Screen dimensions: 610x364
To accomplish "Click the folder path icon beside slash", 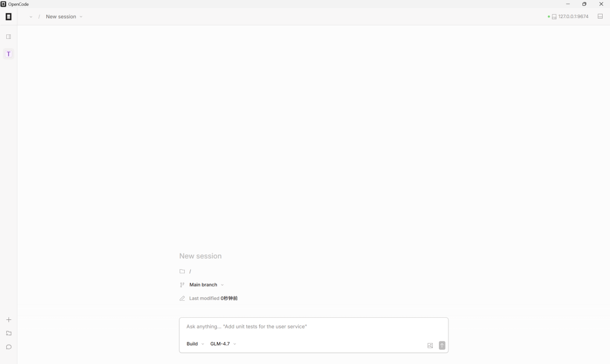I will click(x=182, y=271).
